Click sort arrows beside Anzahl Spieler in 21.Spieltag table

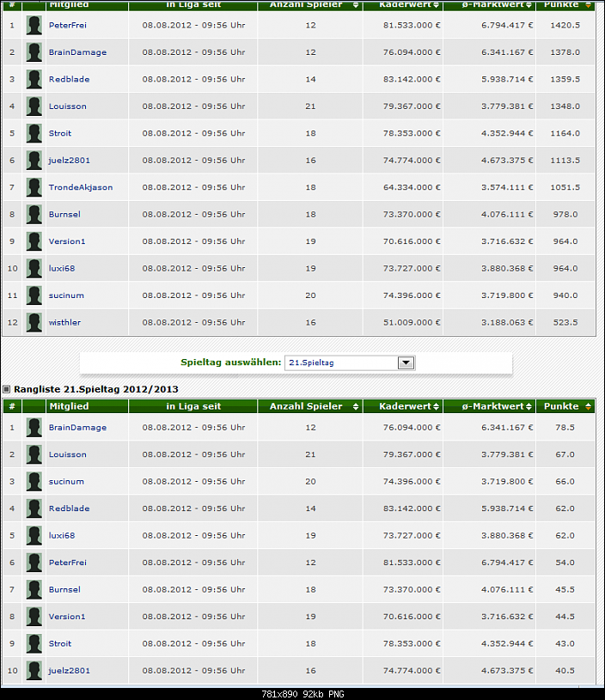coord(356,406)
